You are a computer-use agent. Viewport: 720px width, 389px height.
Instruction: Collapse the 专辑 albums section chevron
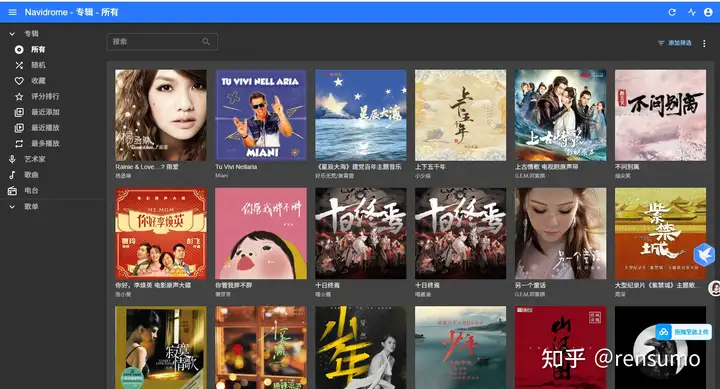[x=12, y=34]
